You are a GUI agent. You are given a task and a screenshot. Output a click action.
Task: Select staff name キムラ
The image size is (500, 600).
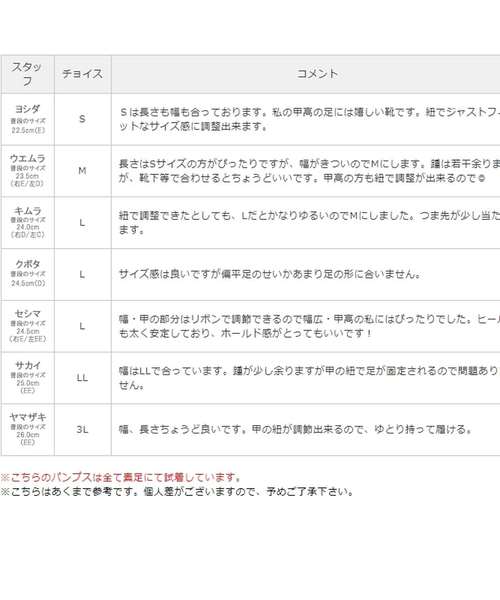click(x=28, y=210)
